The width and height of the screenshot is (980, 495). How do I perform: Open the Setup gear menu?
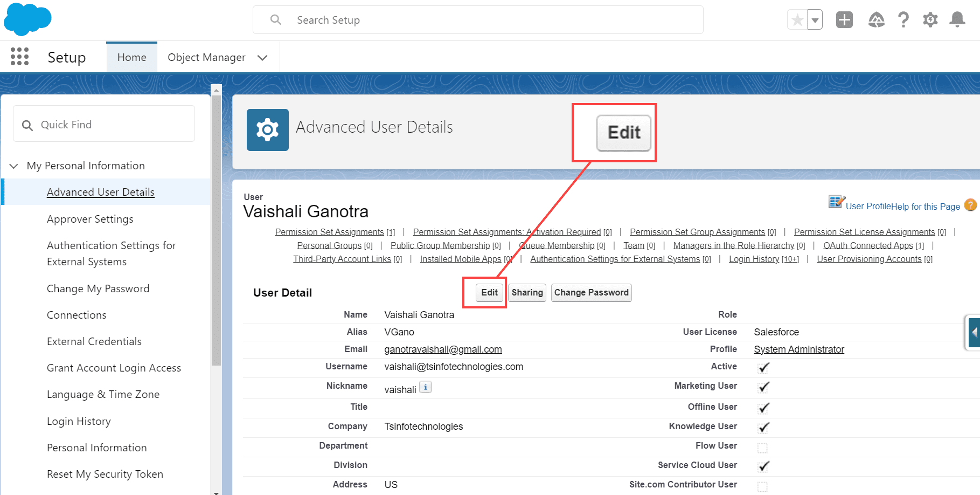click(x=930, y=20)
